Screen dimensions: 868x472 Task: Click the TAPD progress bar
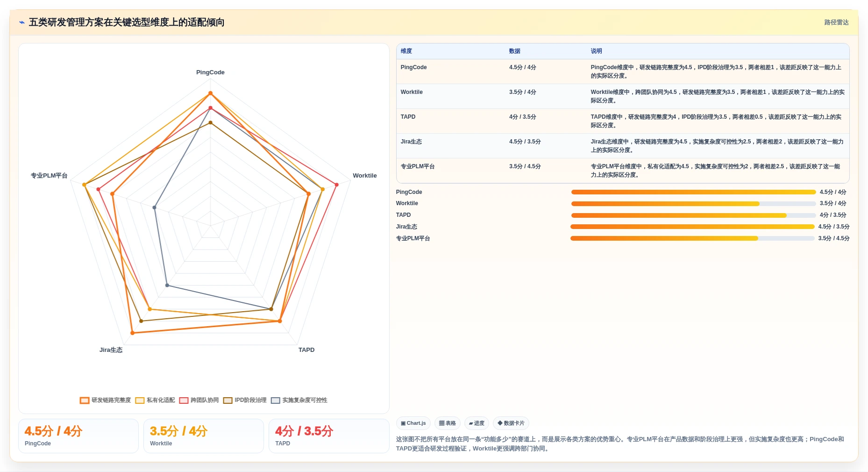(693, 215)
